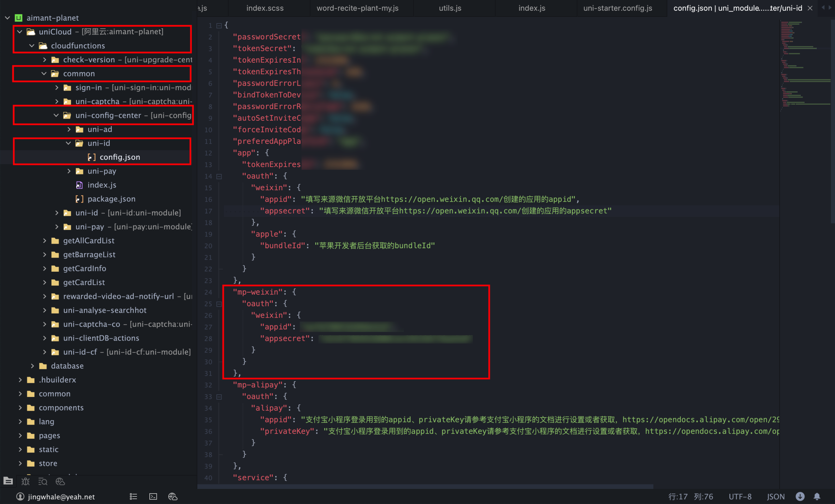Screen dimensions: 835x504
Task: Open the project manager icon in bottom toolbar
Action: tap(8, 481)
